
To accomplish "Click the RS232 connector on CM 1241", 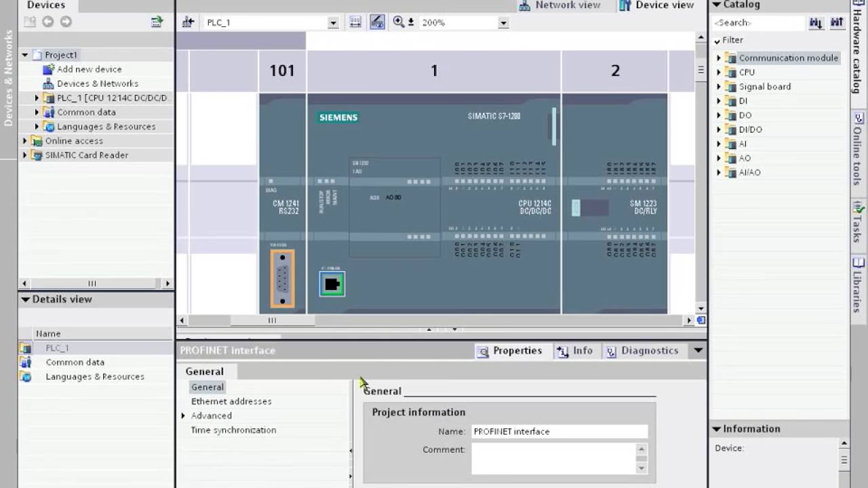I will 282,279.
